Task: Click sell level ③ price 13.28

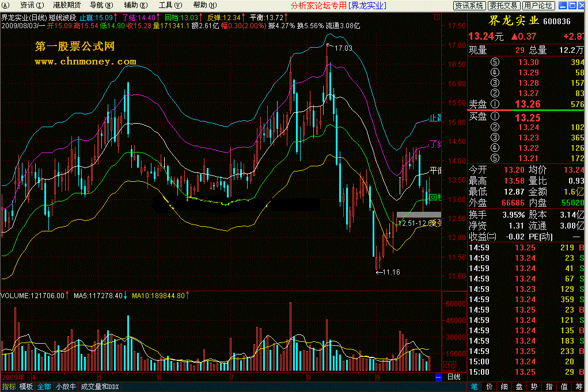Action: [528, 83]
